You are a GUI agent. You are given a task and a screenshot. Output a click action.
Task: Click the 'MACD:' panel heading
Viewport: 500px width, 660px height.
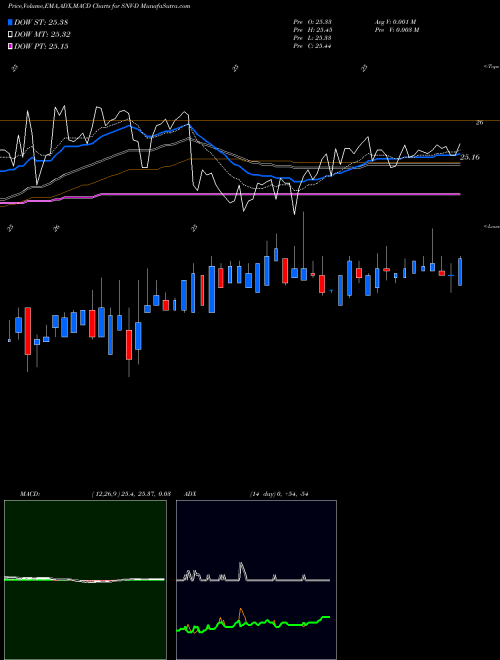click(30, 494)
